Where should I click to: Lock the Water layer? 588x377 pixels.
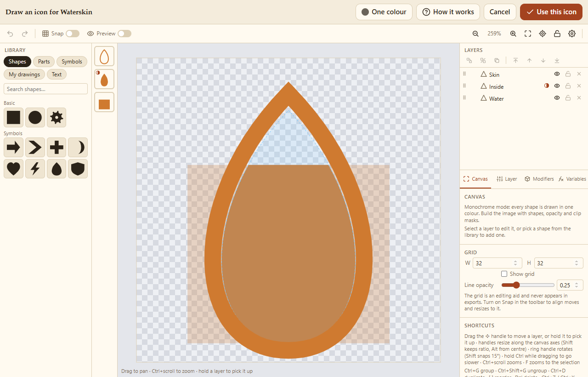pyautogui.click(x=568, y=98)
